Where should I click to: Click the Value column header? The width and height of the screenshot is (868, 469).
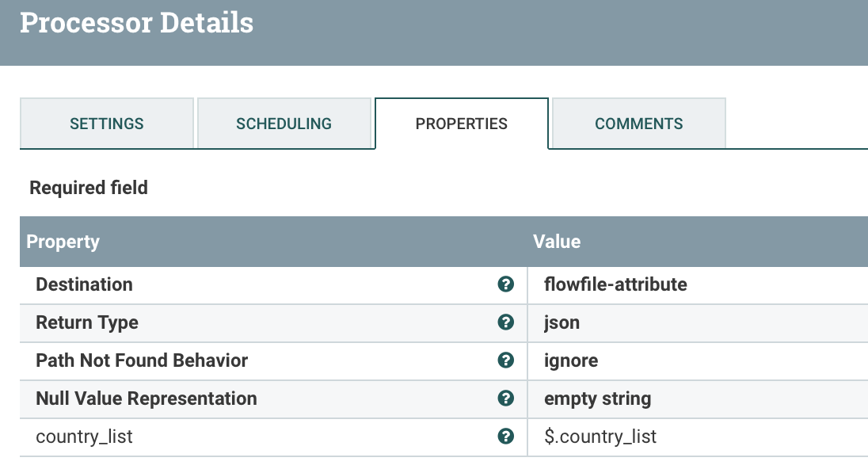[x=557, y=242]
